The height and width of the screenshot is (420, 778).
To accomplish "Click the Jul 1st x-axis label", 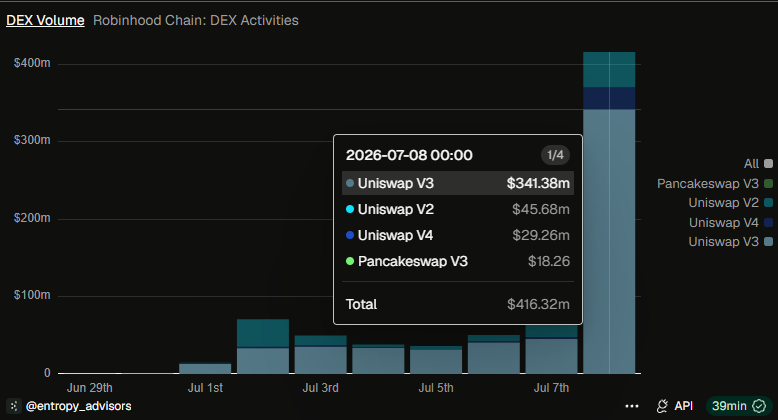I will (x=205, y=388).
